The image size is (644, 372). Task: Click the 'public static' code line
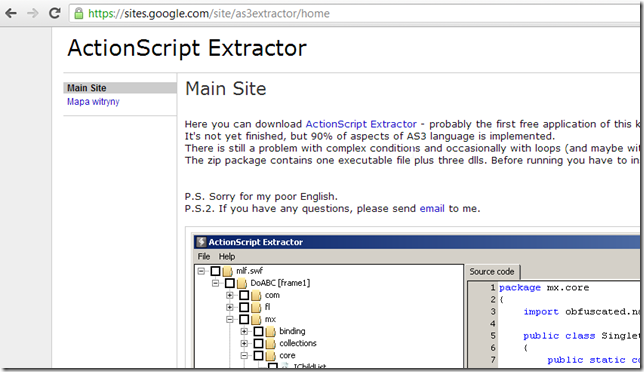[x=593, y=360]
